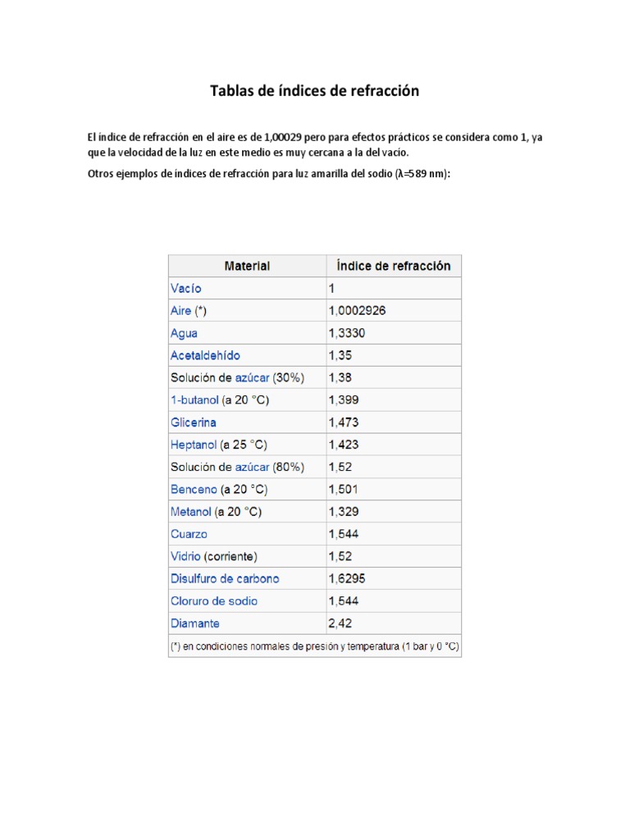Click the value 1,501

click(343, 489)
